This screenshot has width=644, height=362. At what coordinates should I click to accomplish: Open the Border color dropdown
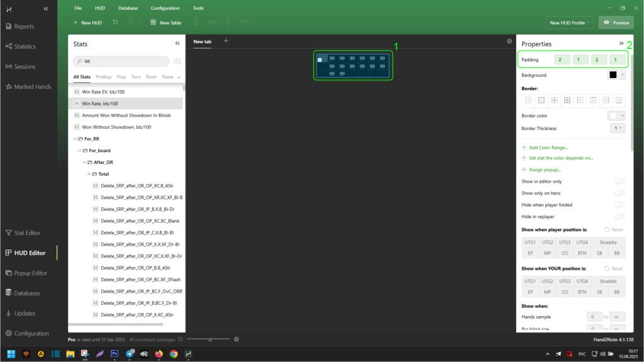coord(616,116)
